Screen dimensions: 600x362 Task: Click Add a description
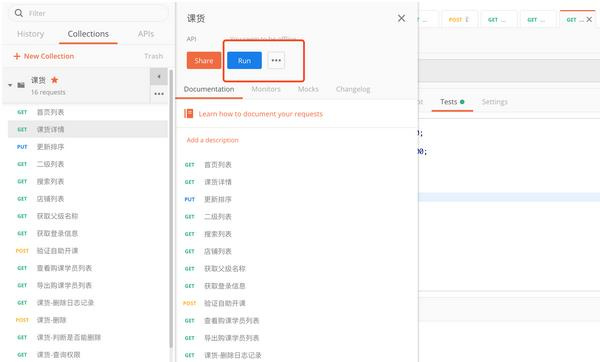click(212, 140)
